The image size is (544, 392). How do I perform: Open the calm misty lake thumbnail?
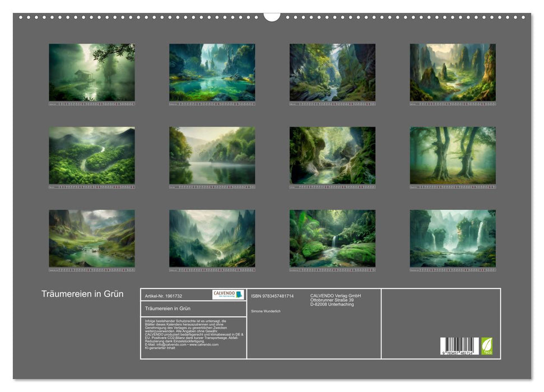[x=212, y=155]
